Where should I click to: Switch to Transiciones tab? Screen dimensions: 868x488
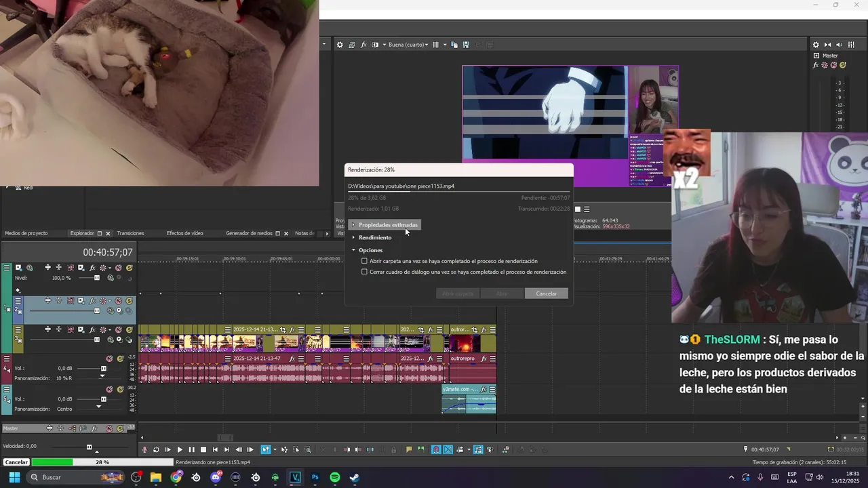point(130,233)
